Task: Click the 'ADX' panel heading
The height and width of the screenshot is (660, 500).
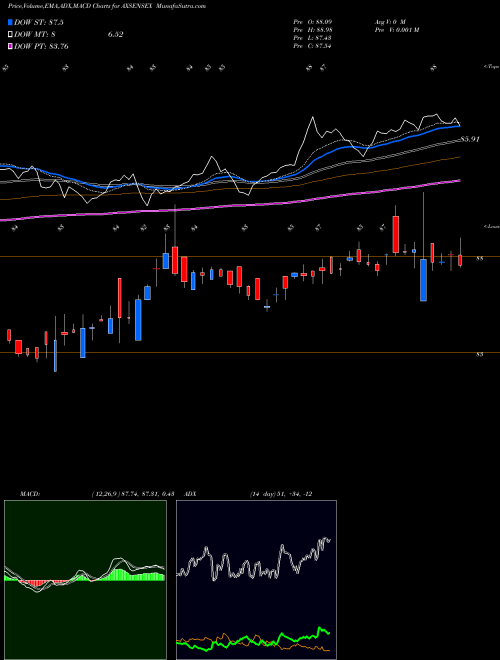Action: pos(190,494)
